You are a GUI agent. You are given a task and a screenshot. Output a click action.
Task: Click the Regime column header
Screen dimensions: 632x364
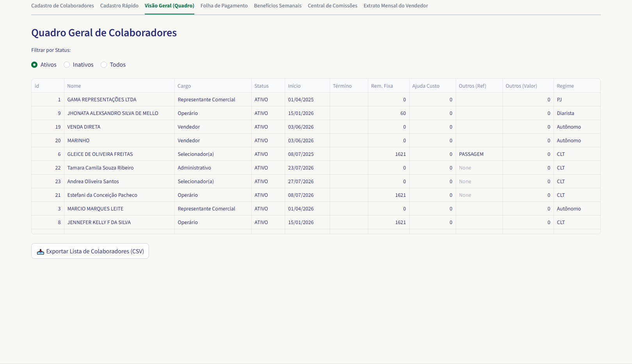coord(577,86)
